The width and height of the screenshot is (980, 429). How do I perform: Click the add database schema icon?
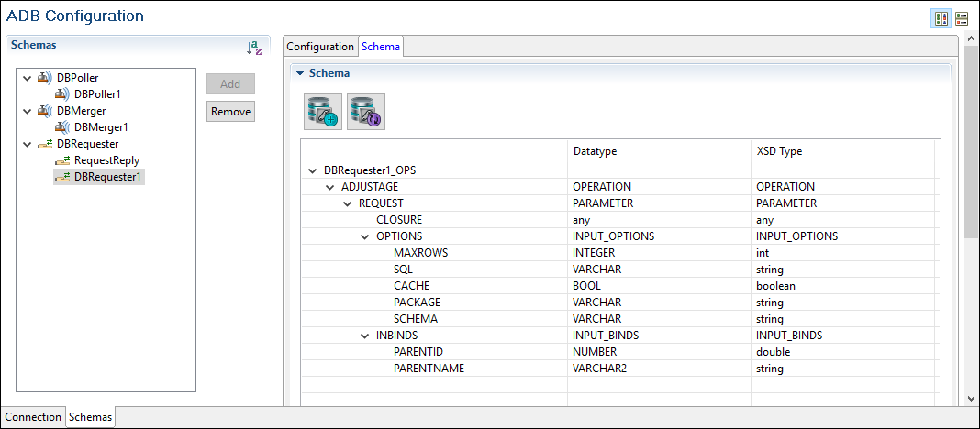click(x=322, y=112)
